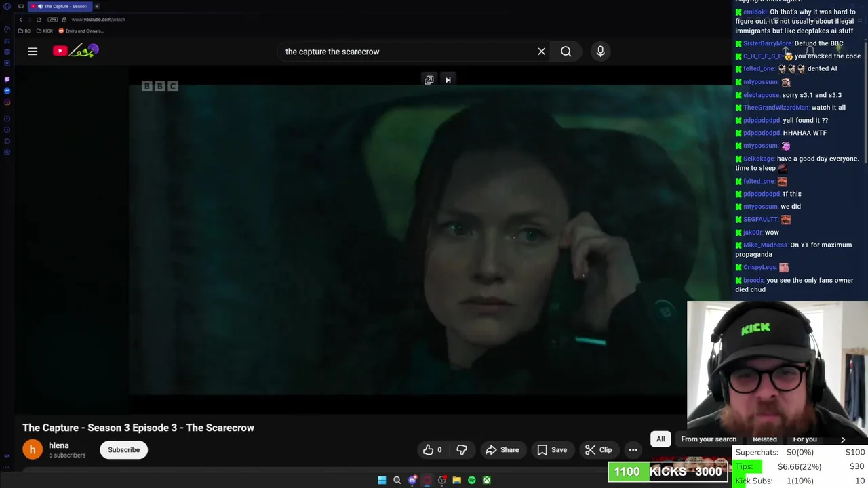Skip to next video icon
Viewport: 868px width, 488px height.
tap(448, 80)
